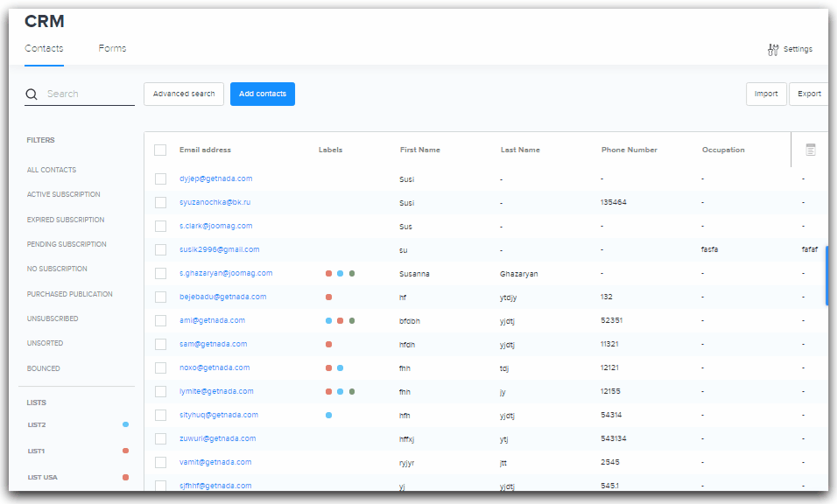Image resolution: width=837 pixels, height=504 pixels.
Task: Click the red label dot on bejebadu@getnada.com row
Action: pos(328,297)
